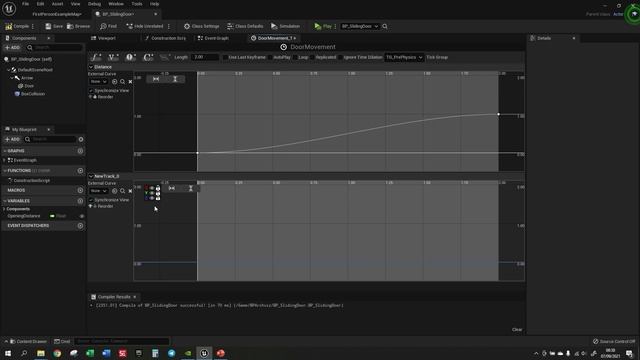Screen dimensions: 640x360
Task: Open the File menu
Action: coord(25,4)
